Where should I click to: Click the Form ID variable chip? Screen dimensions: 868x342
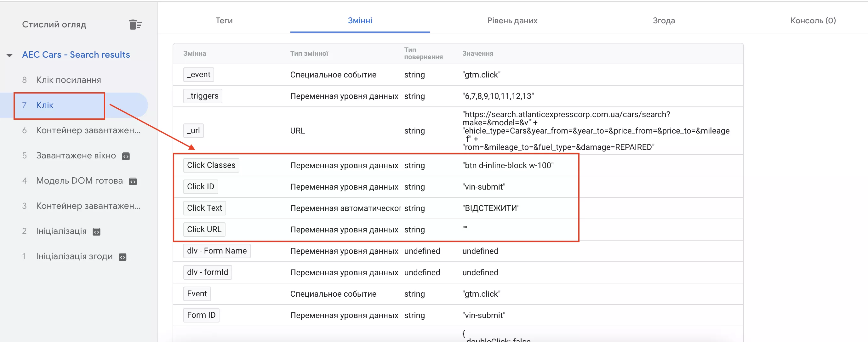tap(201, 315)
